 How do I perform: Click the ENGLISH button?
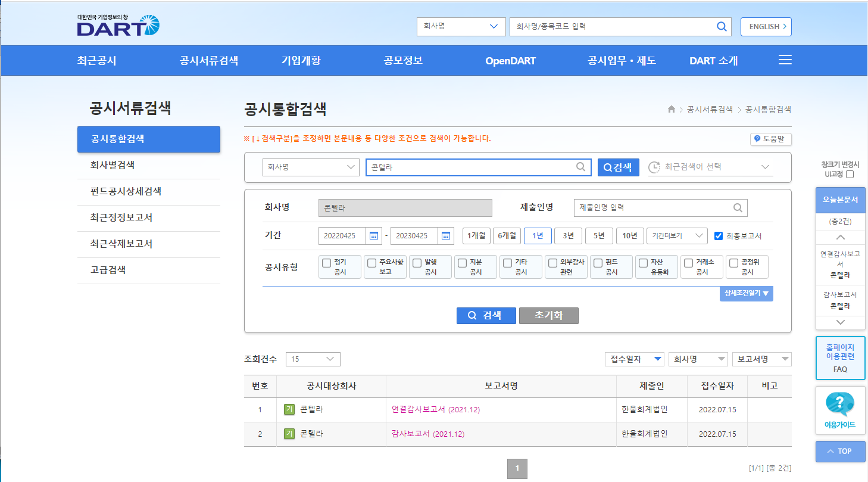point(766,26)
